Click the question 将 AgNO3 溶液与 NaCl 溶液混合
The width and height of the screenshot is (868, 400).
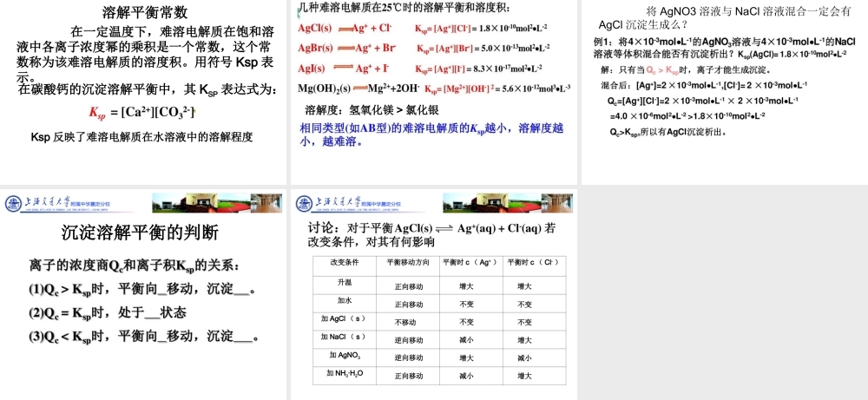point(725,17)
